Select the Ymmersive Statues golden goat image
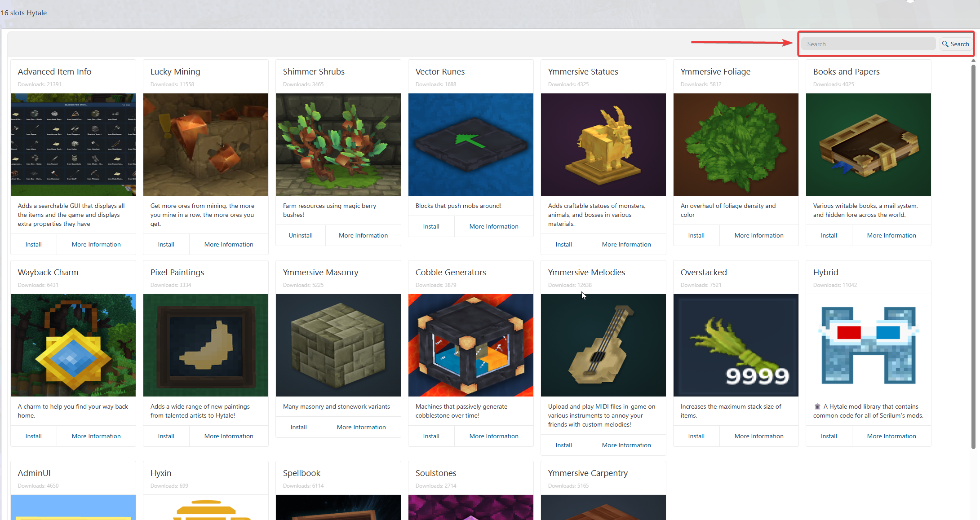980x520 pixels. tap(603, 145)
